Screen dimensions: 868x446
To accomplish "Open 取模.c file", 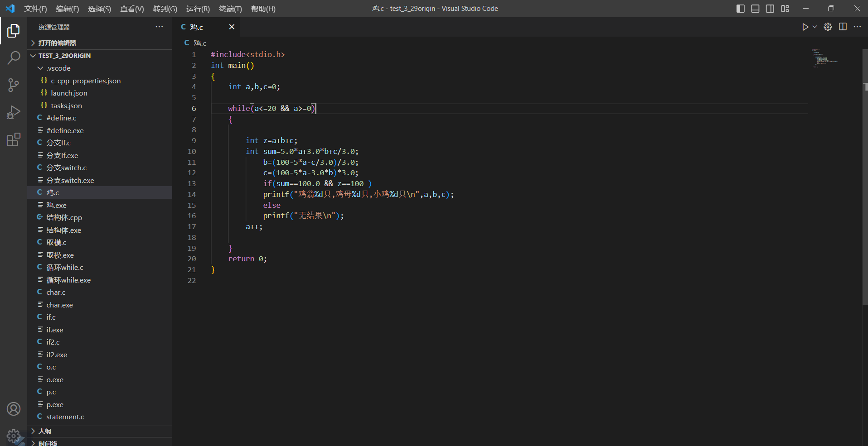I will [x=100, y=242].
